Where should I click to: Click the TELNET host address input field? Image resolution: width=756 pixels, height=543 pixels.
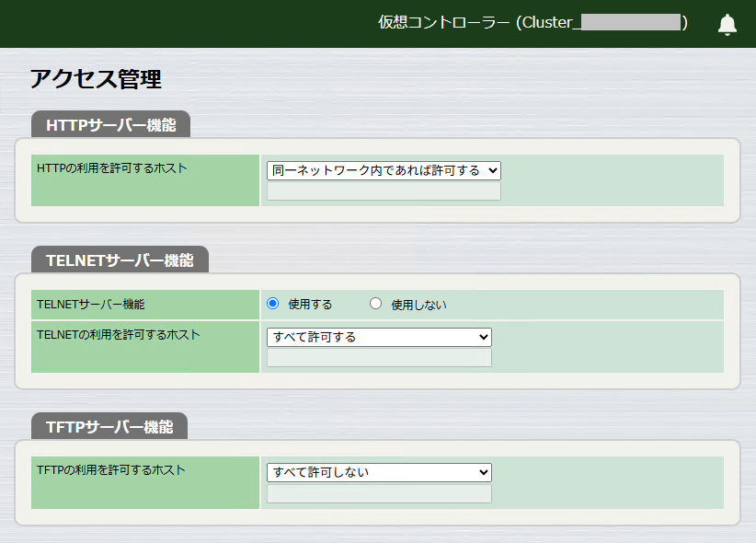click(x=379, y=358)
